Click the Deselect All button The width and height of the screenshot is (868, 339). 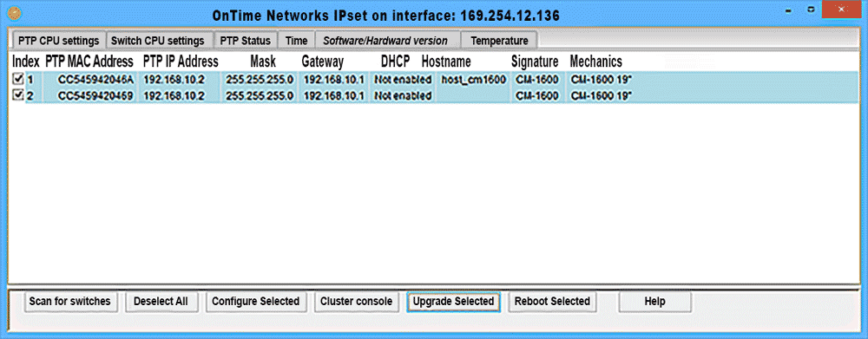click(161, 302)
